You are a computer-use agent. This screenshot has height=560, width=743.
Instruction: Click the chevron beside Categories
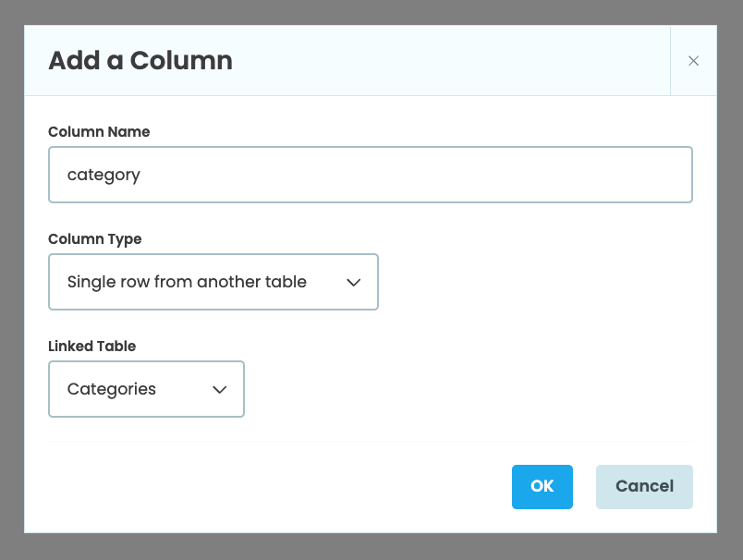pos(219,389)
